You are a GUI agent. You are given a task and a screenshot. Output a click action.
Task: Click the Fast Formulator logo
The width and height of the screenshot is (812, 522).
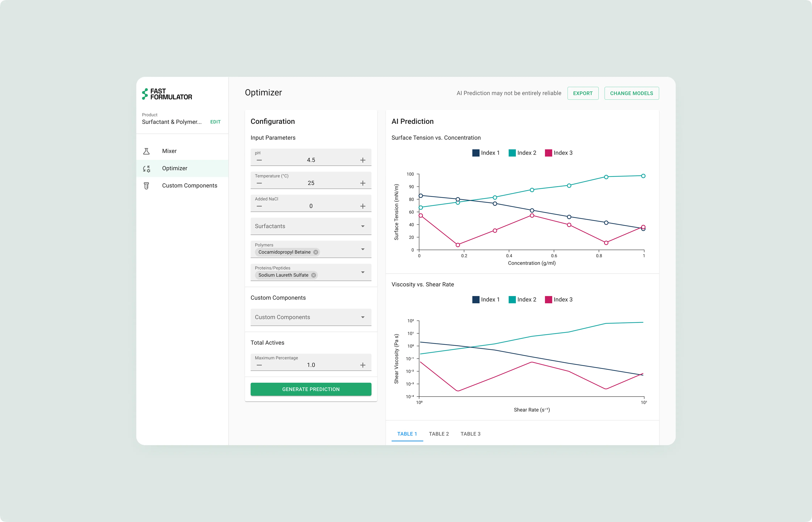[167, 94]
